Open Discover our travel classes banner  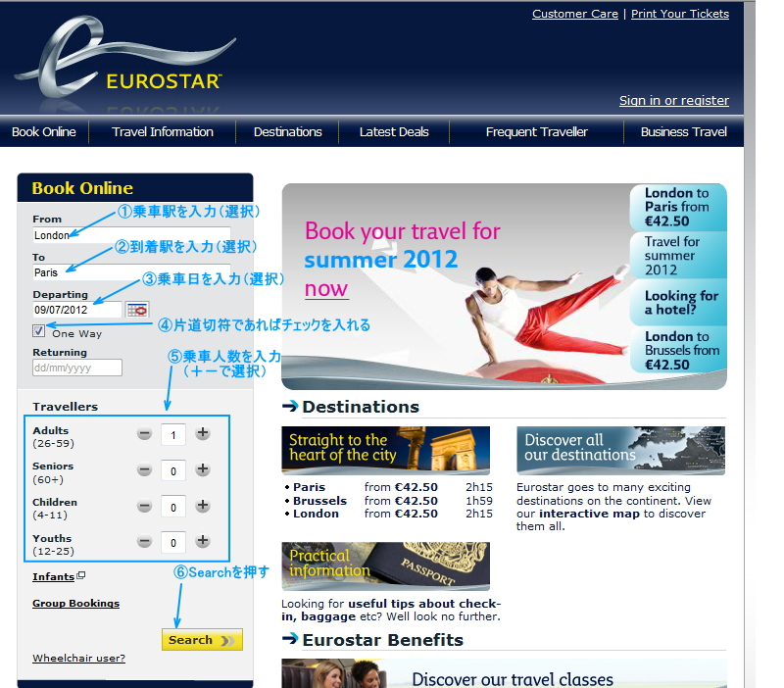504,673
